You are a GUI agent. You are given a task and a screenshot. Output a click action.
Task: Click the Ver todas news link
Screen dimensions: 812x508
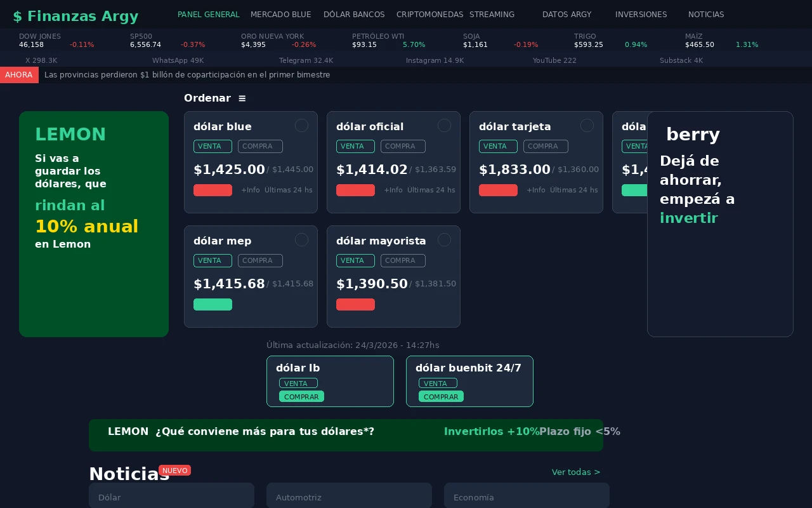pyautogui.click(x=575, y=472)
